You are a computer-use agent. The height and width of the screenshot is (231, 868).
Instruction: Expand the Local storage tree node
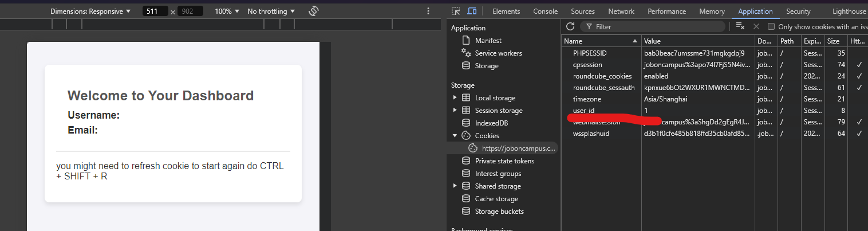[x=455, y=98]
